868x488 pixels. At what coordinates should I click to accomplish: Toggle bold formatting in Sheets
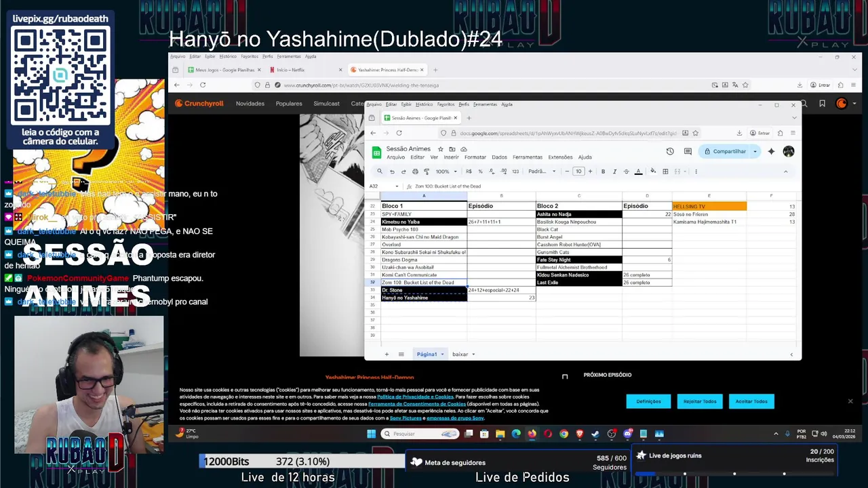point(603,171)
